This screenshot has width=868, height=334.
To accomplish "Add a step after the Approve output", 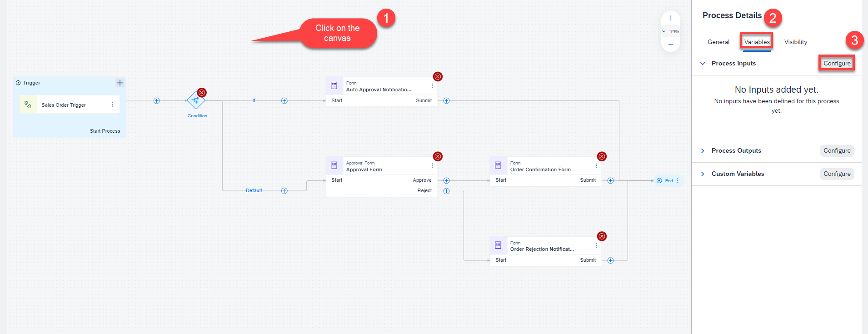I will click(x=446, y=180).
